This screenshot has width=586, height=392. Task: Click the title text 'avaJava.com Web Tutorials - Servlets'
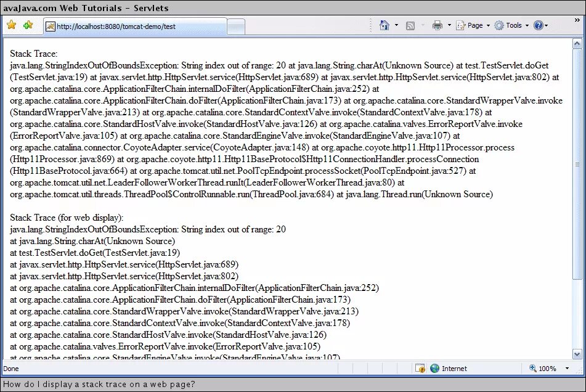86,8
